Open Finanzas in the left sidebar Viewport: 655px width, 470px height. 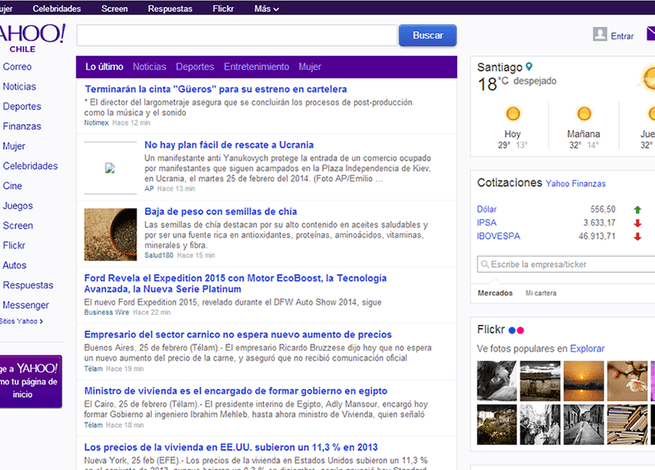pyautogui.click(x=22, y=126)
